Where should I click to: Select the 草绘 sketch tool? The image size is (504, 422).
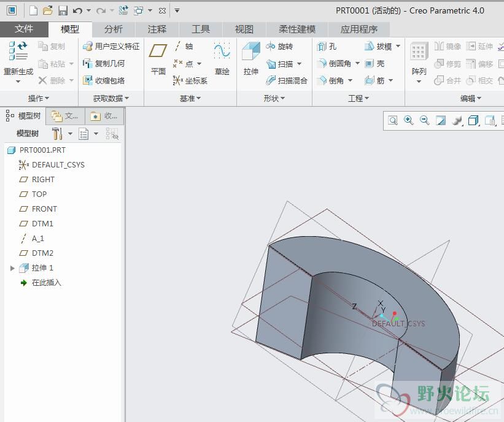tap(222, 59)
